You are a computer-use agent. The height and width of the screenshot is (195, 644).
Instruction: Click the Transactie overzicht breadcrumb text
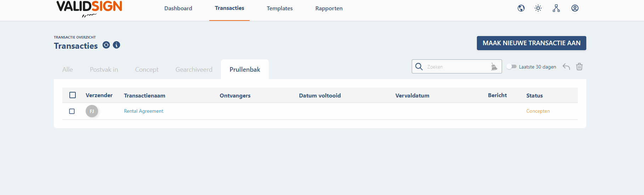[x=75, y=37]
